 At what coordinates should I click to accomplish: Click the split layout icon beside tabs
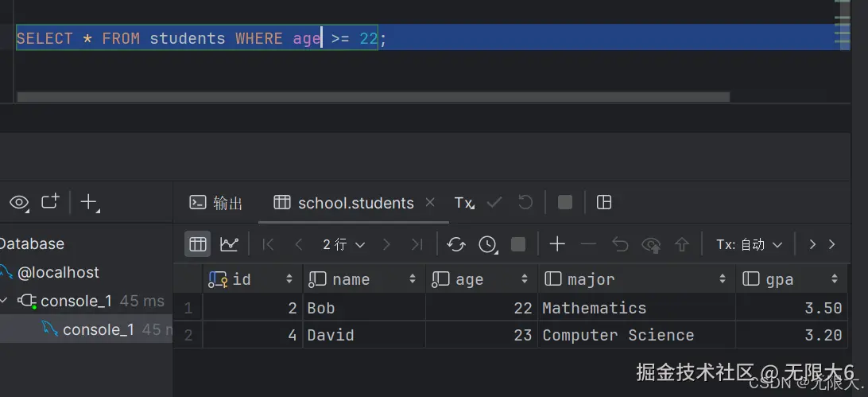(604, 202)
